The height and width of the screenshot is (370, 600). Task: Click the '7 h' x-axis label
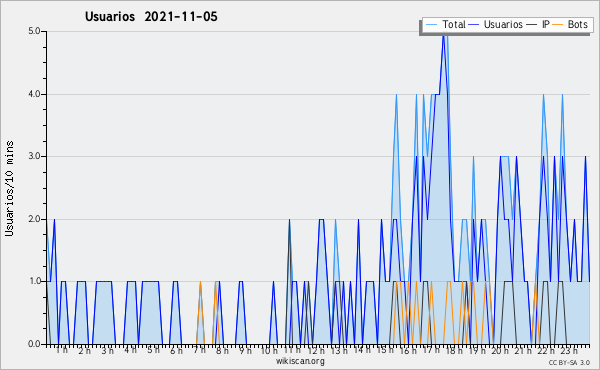(199, 350)
